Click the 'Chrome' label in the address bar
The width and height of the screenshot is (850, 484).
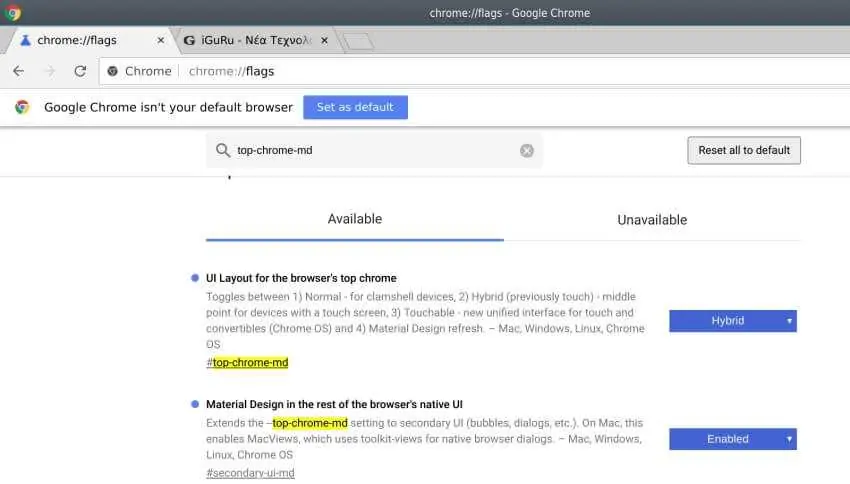[x=148, y=71]
